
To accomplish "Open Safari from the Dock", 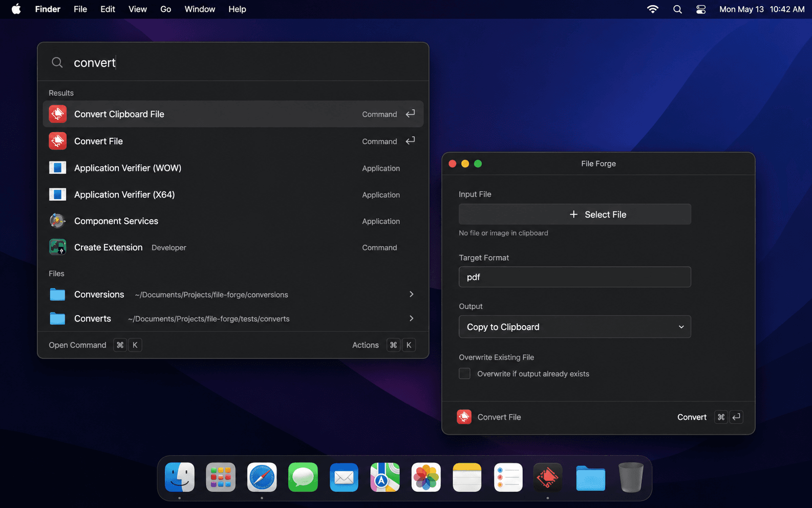I will (262, 477).
